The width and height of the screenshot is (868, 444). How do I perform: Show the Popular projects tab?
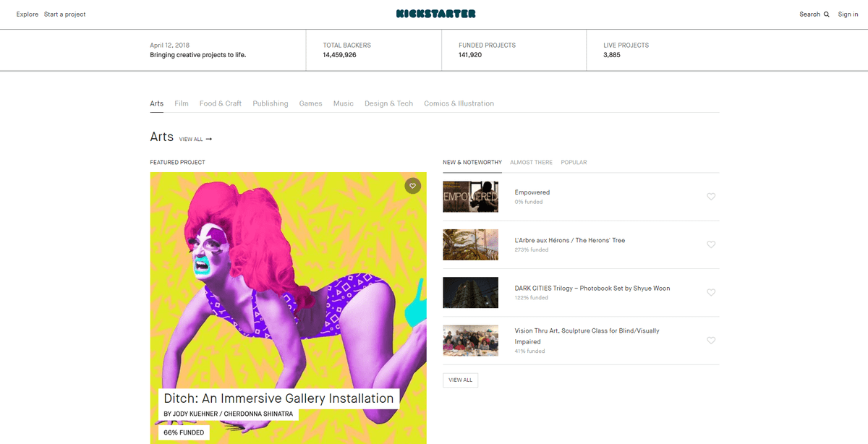[x=574, y=163]
